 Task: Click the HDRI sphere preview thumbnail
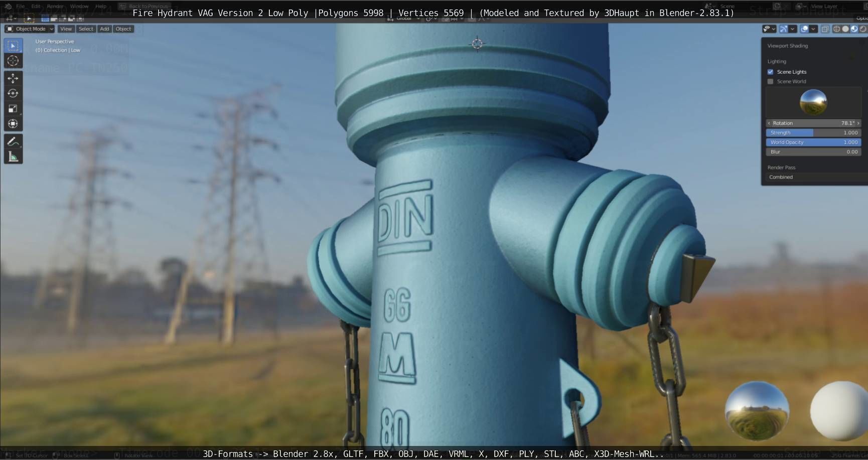[x=813, y=102]
